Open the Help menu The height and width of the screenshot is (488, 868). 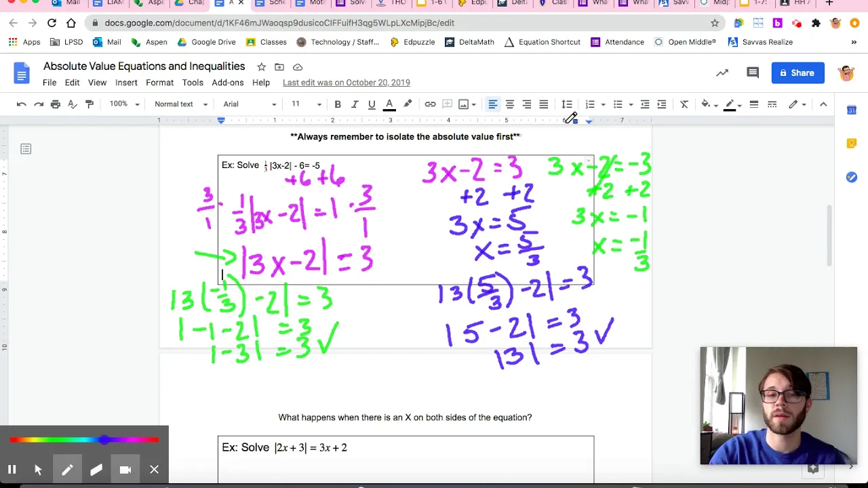(261, 83)
